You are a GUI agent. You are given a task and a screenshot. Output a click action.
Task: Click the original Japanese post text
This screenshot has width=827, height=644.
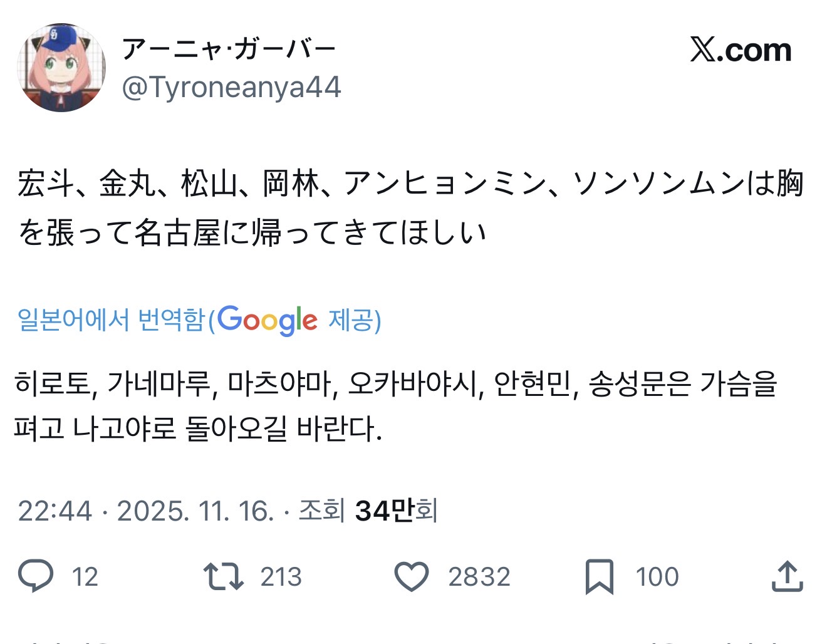tap(410, 208)
